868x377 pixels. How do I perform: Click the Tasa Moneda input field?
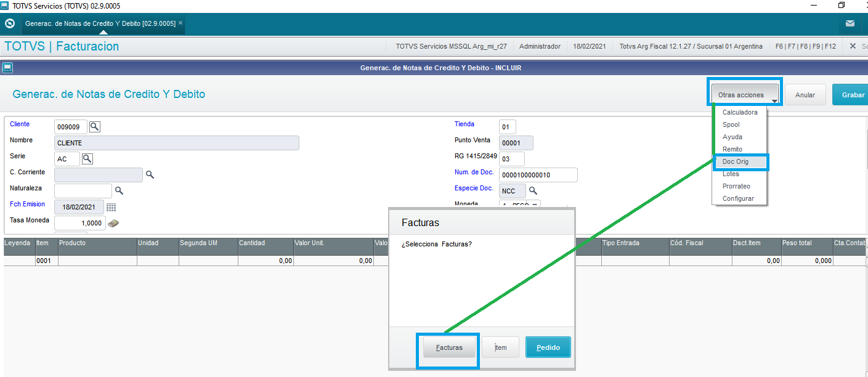click(80, 223)
